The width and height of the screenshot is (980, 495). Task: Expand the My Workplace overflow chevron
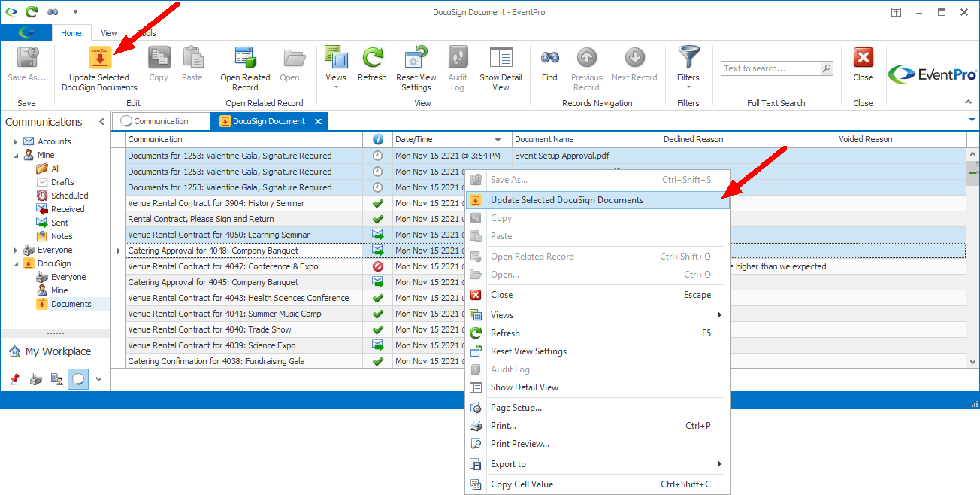(98, 379)
